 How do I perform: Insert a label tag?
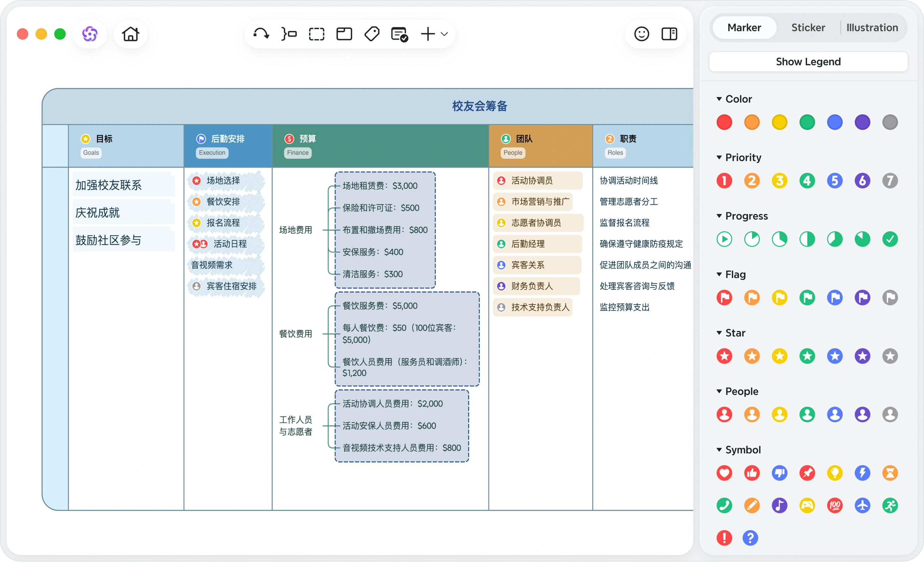point(372,34)
